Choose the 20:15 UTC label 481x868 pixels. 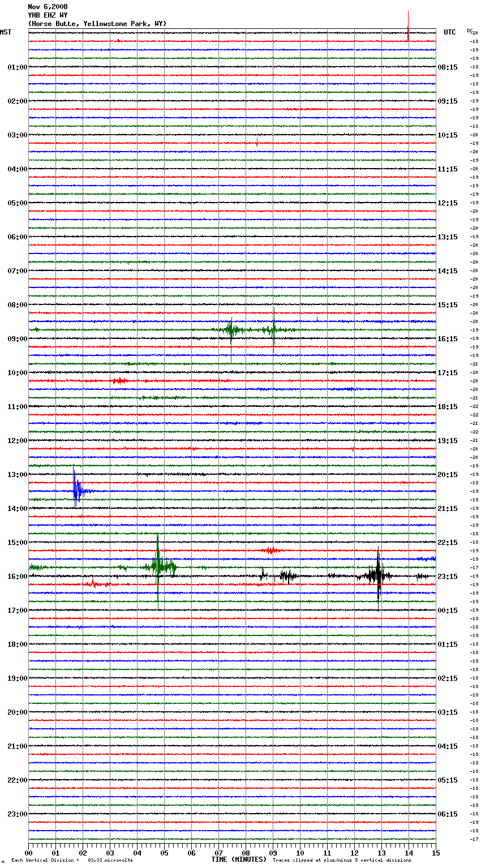point(448,475)
